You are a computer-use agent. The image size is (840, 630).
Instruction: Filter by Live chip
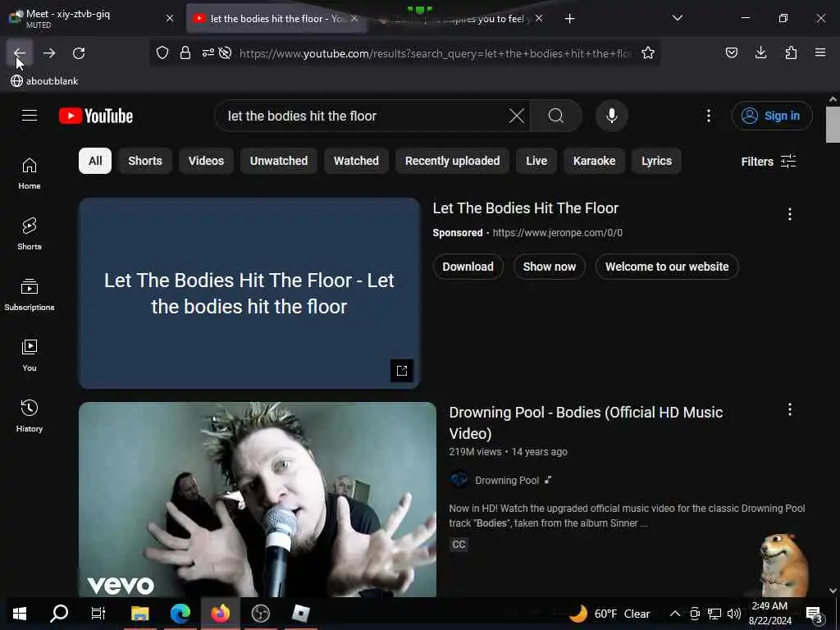click(x=536, y=161)
